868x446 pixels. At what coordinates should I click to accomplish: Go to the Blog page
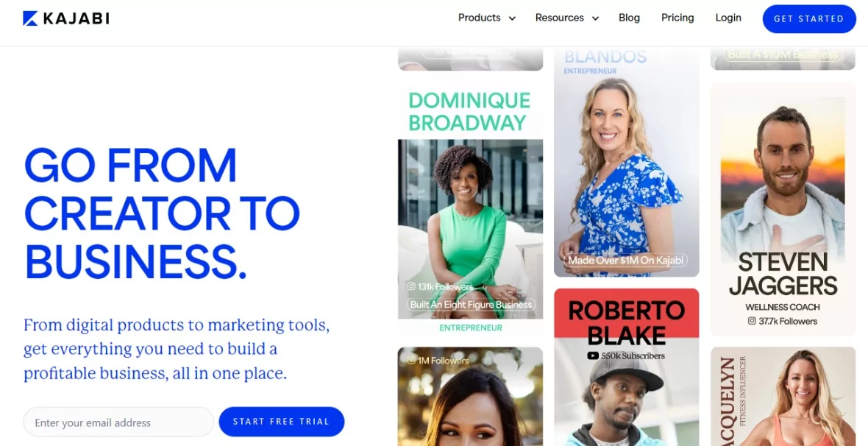click(629, 18)
